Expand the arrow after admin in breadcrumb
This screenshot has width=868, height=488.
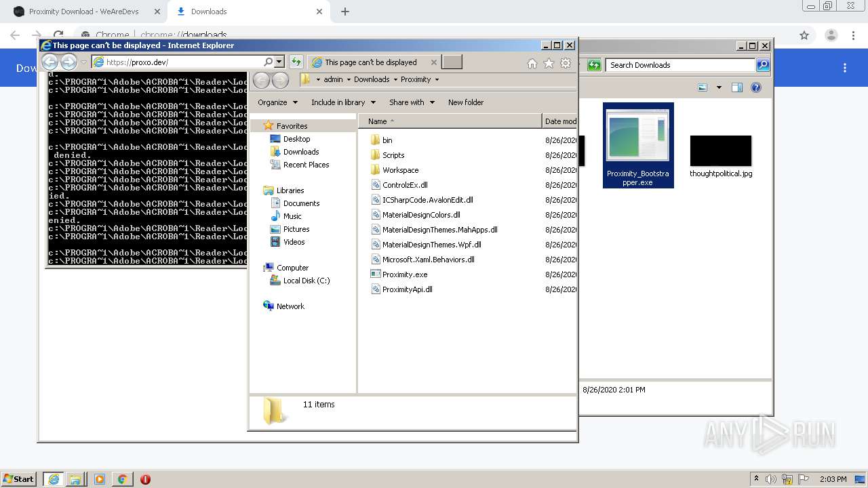coord(349,80)
